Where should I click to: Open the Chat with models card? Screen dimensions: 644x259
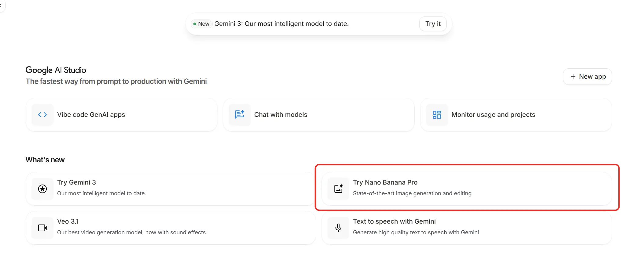(318, 115)
